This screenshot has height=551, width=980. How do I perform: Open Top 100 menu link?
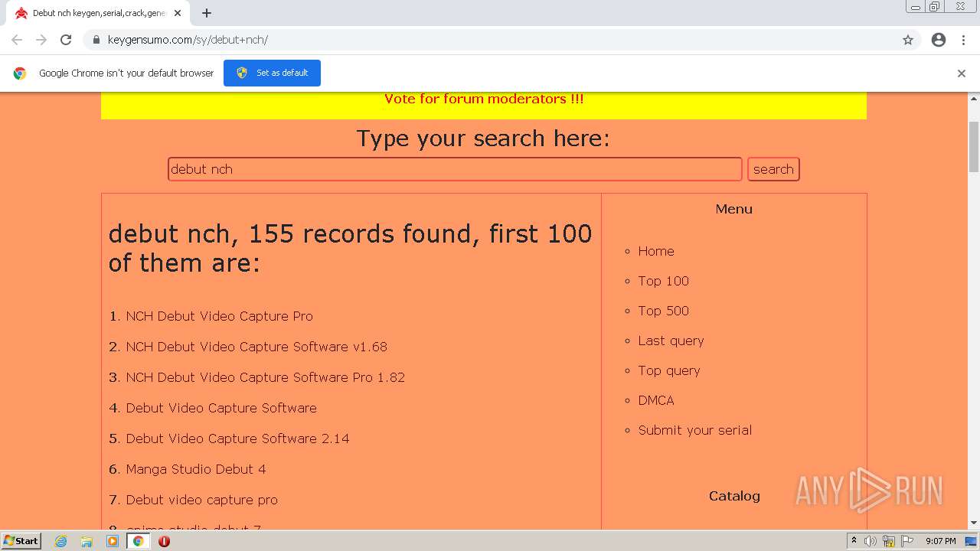tap(664, 281)
